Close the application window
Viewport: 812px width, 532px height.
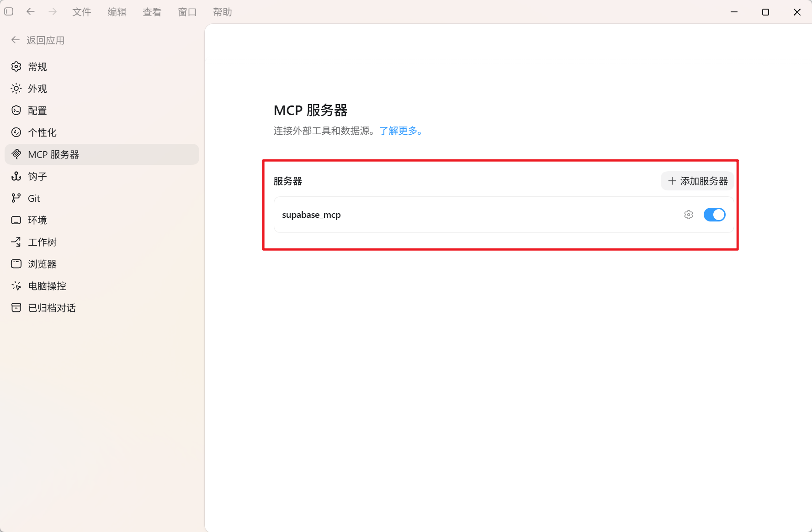click(x=797, y=12)
